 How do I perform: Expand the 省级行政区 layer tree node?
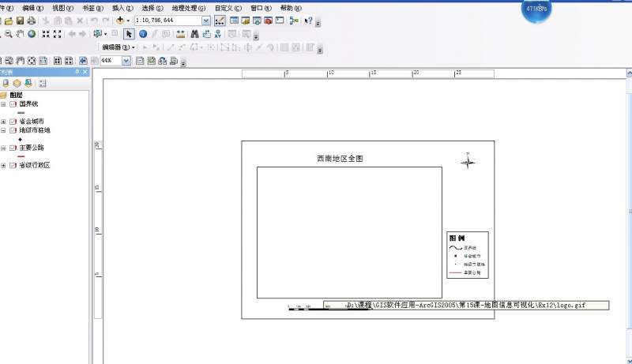coord(3,166)
